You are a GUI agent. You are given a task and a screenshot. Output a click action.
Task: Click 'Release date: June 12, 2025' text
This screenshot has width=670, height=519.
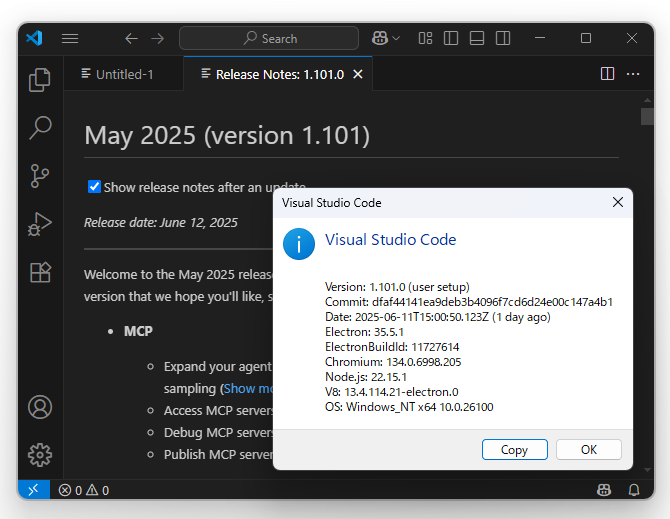pos(161,223)
